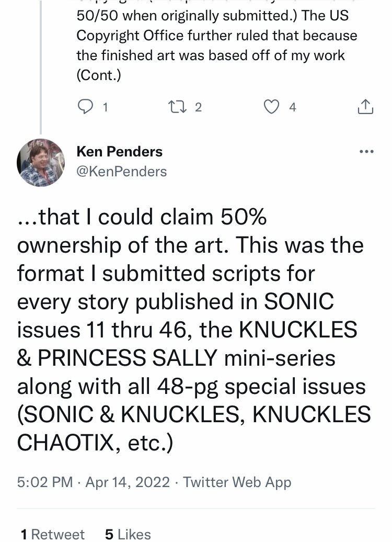Click the retweet arrows icon
This screenshot has height=542, width=392.
[177, 107]
